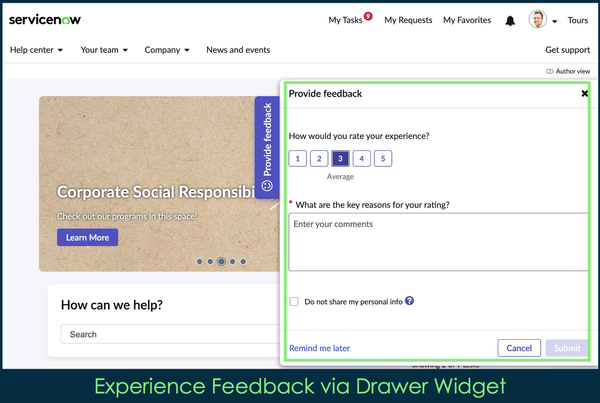Expand the Company dropdown
The image size is (600, 403).
[167, 50]
